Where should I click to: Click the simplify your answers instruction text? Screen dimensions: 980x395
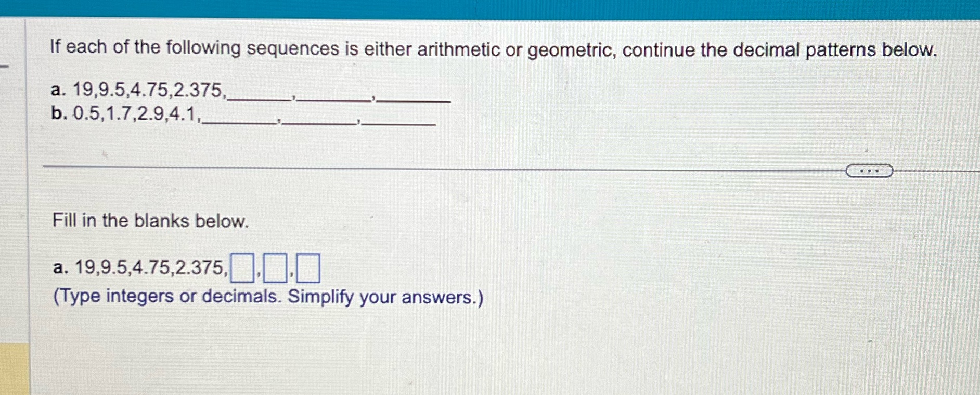click(267, 297)
